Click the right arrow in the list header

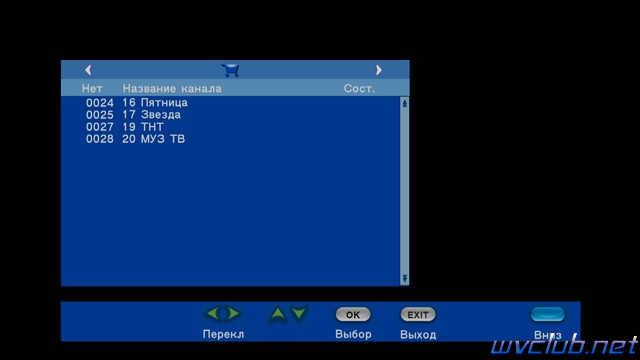point(378,70)
